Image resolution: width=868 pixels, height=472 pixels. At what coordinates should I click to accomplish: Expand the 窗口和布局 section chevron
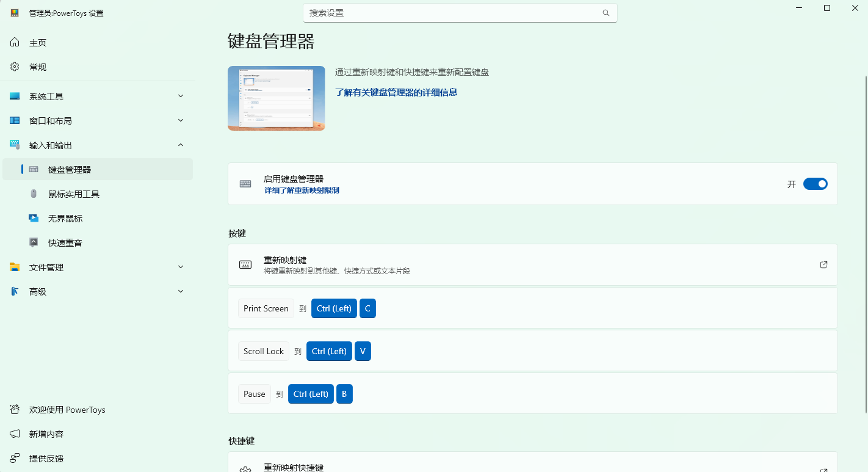pyautogui.click(x=181, y=121)
